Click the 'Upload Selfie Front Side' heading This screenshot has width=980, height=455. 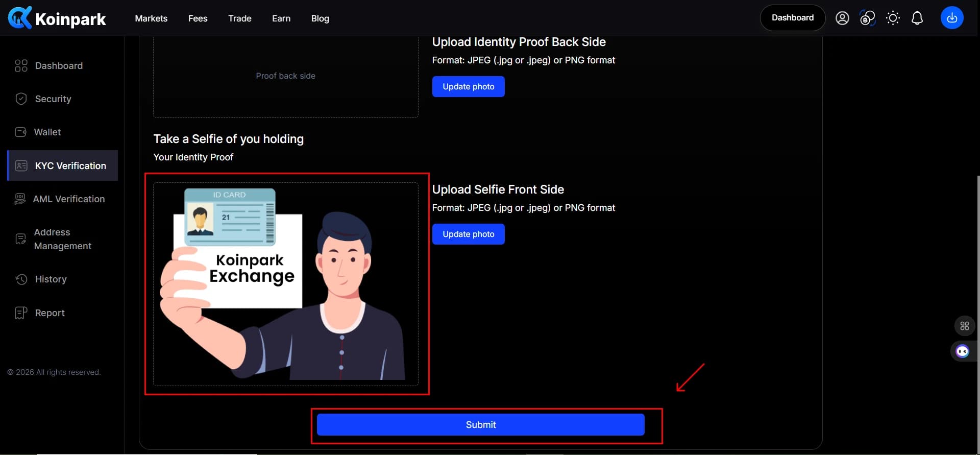coord(498,189)
